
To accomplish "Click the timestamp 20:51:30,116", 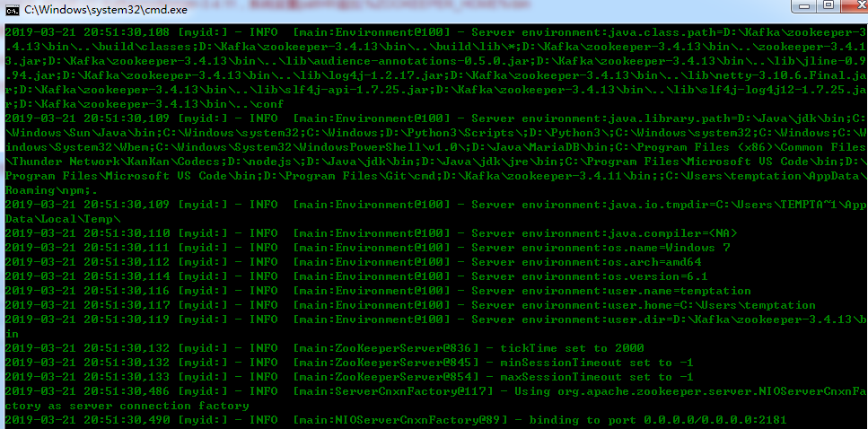I will tap(127, 291).
